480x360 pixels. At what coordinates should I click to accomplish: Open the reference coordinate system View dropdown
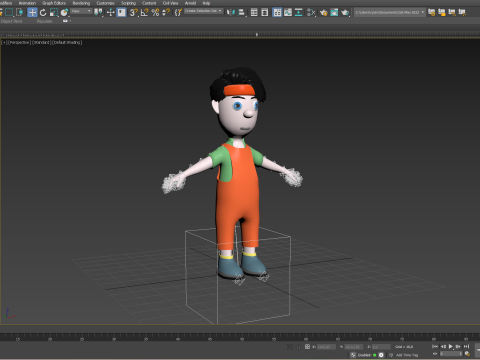click(x=81, y=11)
